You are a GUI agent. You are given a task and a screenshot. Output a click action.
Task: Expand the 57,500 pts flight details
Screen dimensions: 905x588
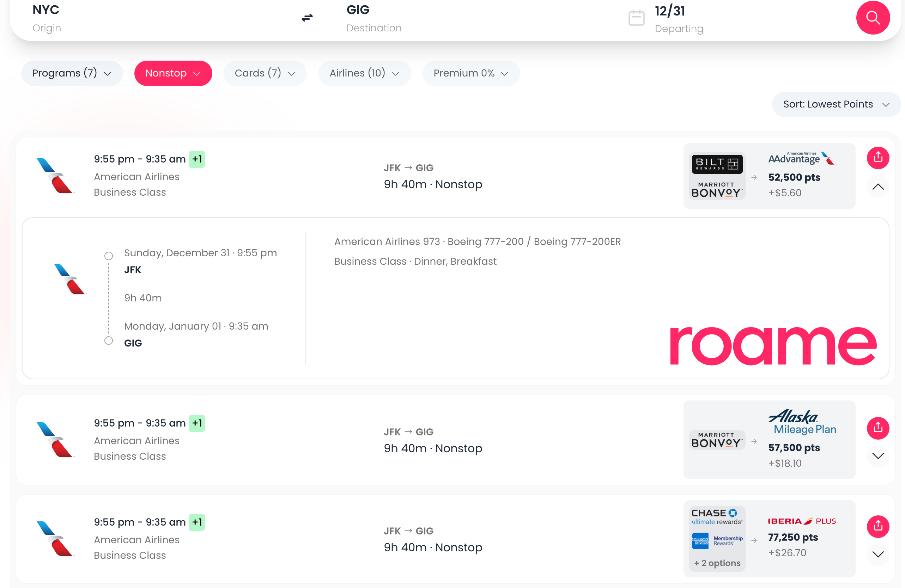pos(877,456)
